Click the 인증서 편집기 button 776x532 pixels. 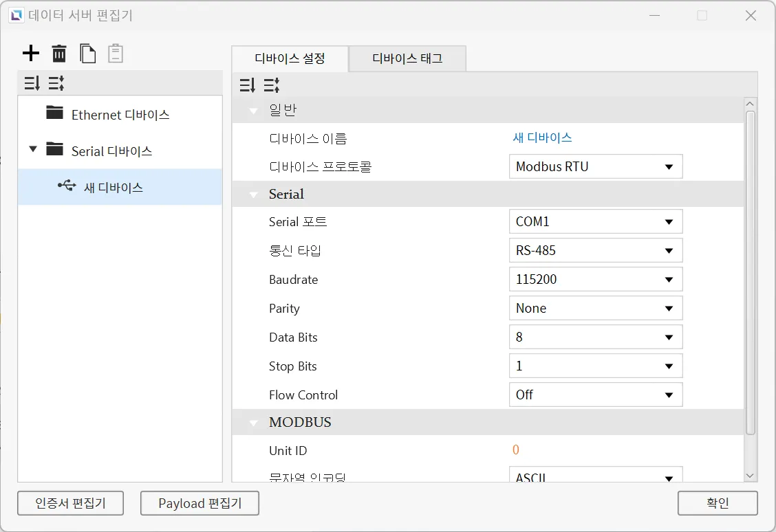71,503
